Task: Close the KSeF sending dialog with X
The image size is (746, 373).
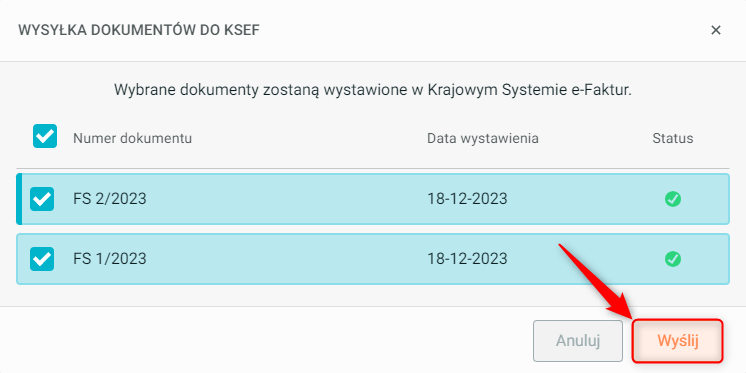Action: tap(716, 30)
